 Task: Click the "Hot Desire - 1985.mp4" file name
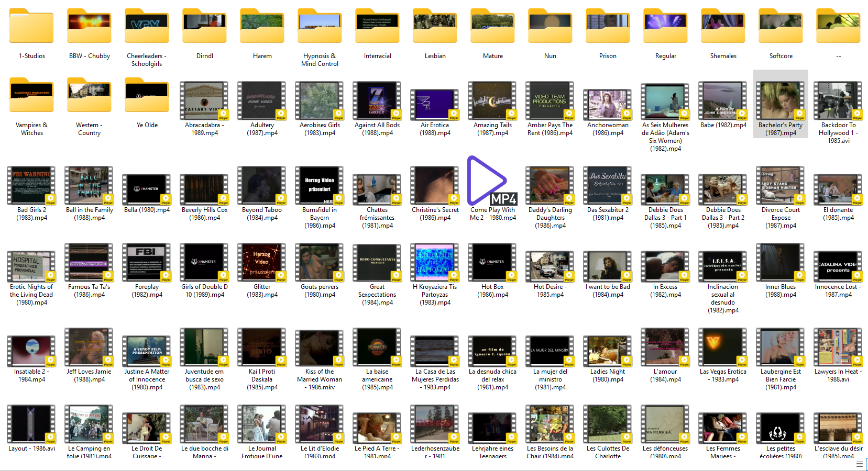[x=550, y=290]
